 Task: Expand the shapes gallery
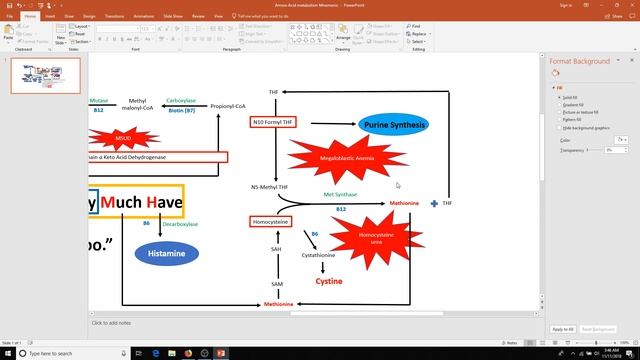(x=332, y=41)
